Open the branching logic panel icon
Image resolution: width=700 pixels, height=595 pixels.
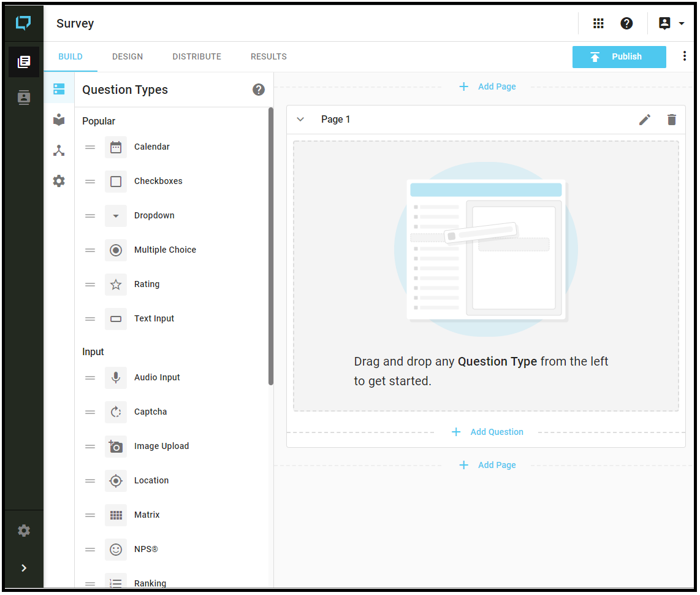pyautogui.click(x=59, y=150)
